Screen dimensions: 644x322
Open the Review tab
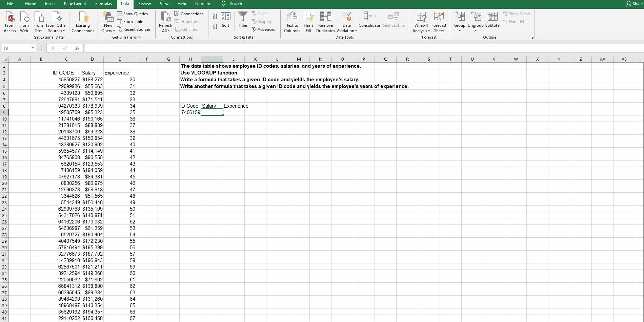(x=144, y=4)
